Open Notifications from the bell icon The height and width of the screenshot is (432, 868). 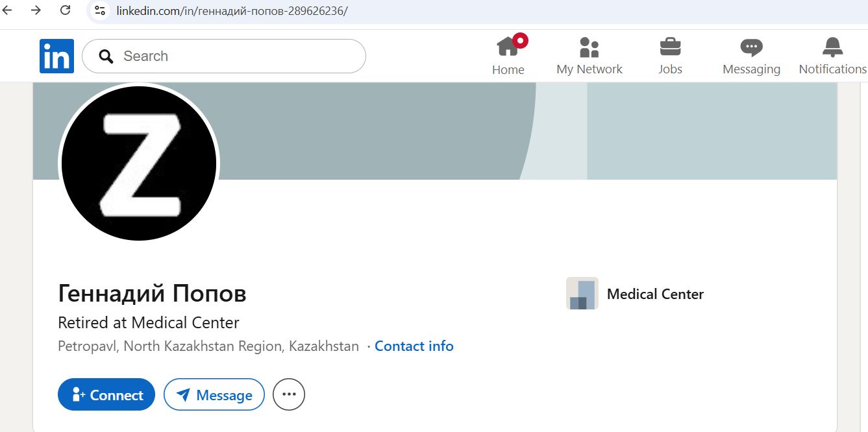[832, 47]
